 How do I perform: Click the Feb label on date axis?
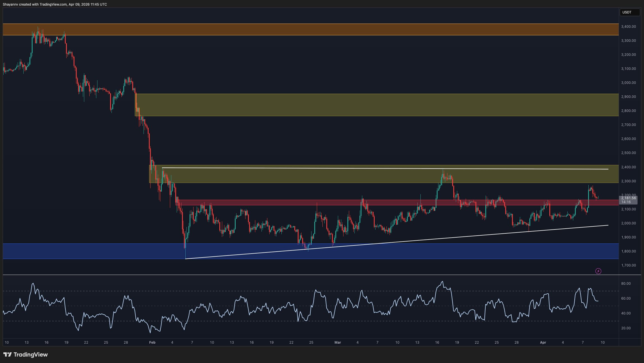click(152, 343)
